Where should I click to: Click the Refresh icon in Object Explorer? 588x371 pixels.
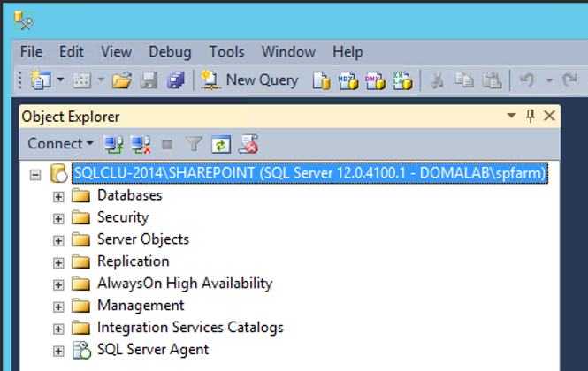[x=221, y=144]
